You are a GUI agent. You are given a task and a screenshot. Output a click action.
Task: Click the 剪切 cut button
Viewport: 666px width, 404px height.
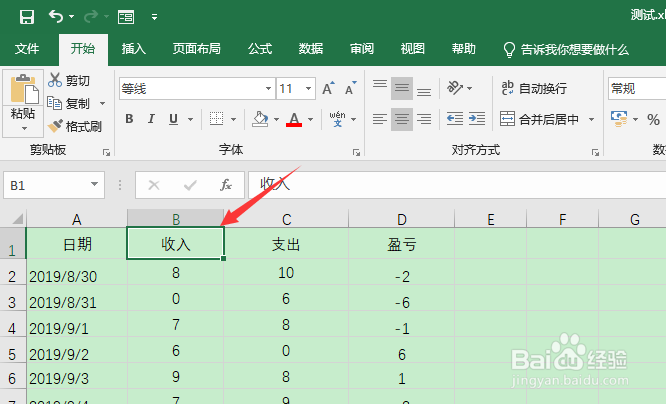tap(69, 80)
